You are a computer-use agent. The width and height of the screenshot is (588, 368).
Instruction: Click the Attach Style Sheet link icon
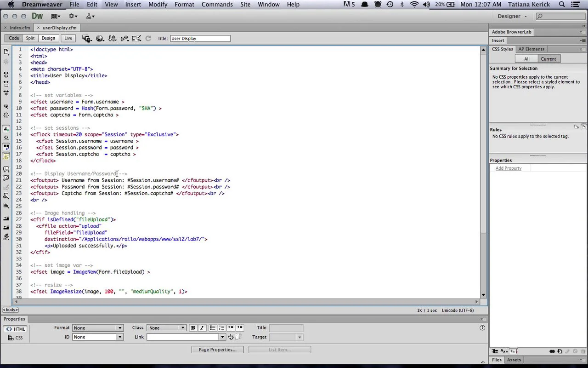coord(552,351)
